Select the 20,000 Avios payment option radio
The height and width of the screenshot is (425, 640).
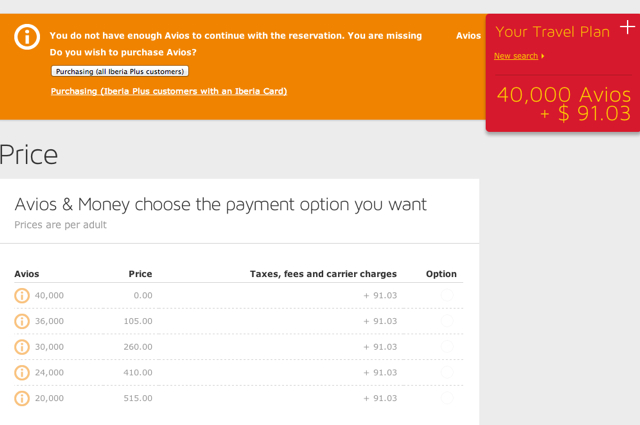click(x=447, y=398)
